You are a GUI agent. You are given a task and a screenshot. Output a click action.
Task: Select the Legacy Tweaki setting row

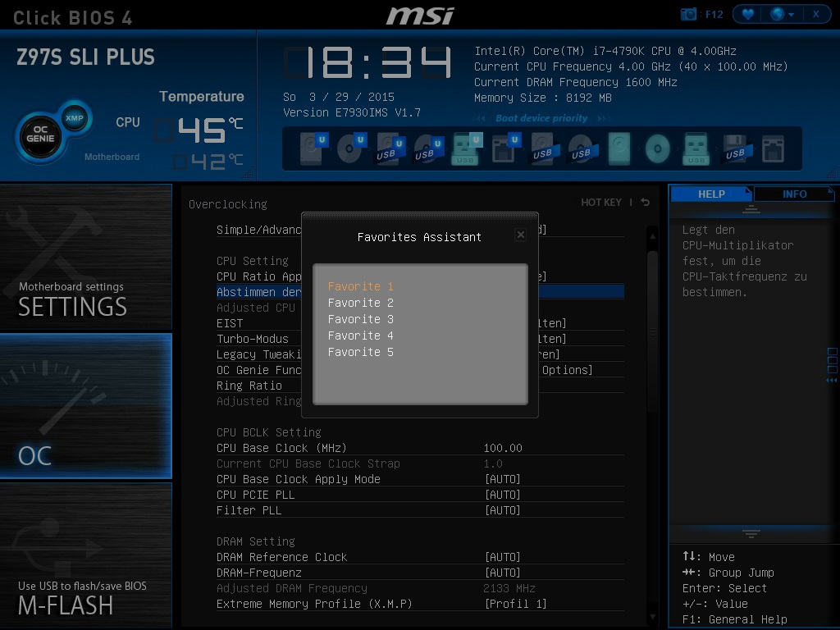420,354
